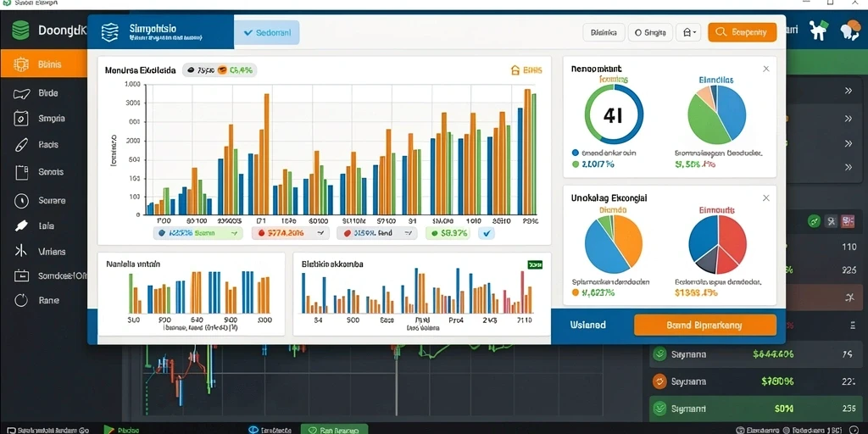This screenshot has height=434, width=868.
Task: Click the orange legend swatch above main chart
Action: click(222, 70)
